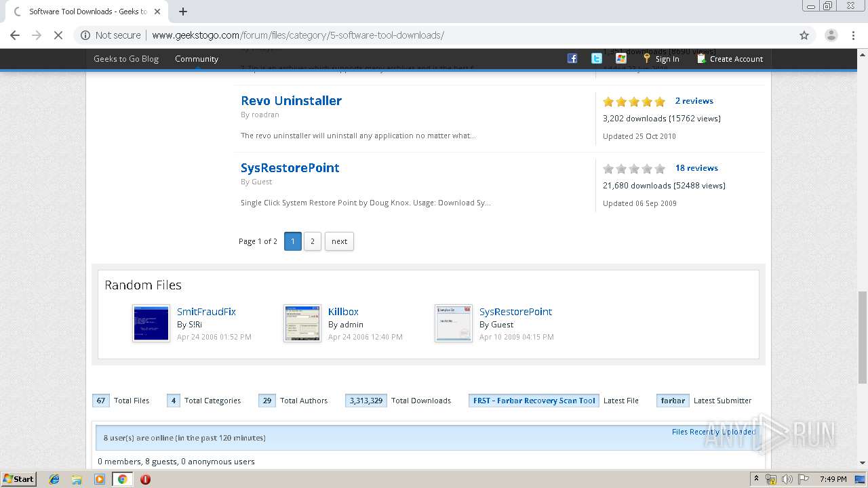
Task: Open the Chrome profile avatar
Action: [x=831, y=35]
